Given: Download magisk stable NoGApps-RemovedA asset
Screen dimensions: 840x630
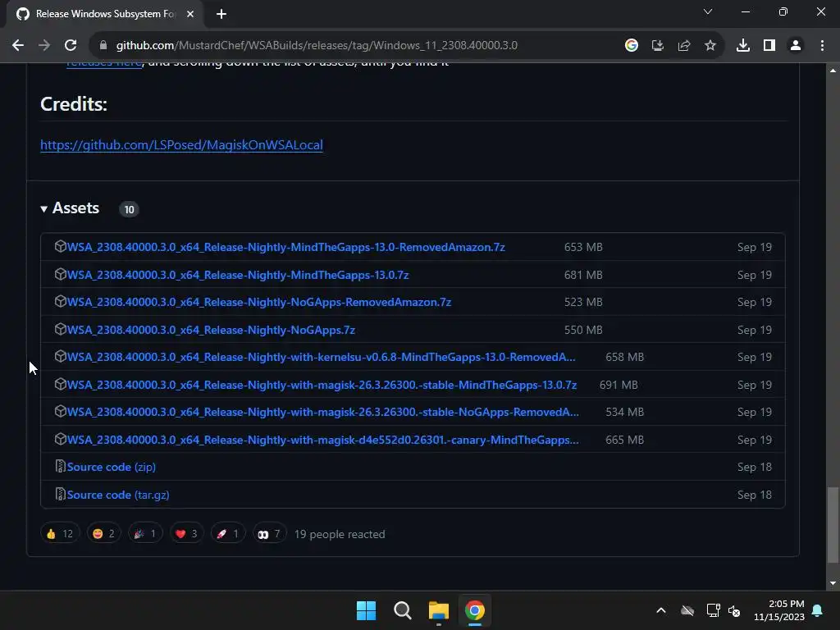Looking at the screenshot, I should 322,413.
